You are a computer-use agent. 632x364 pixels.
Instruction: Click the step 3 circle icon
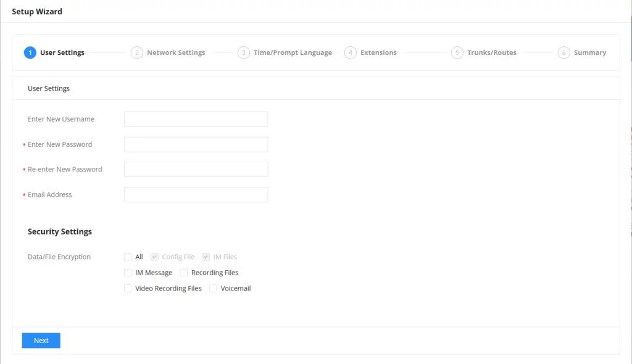pos(243,52)
